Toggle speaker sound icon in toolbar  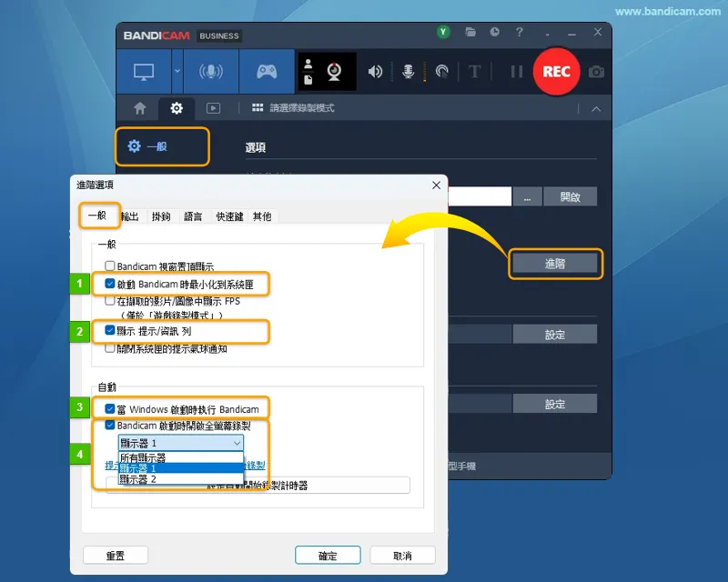click(375, 72)
